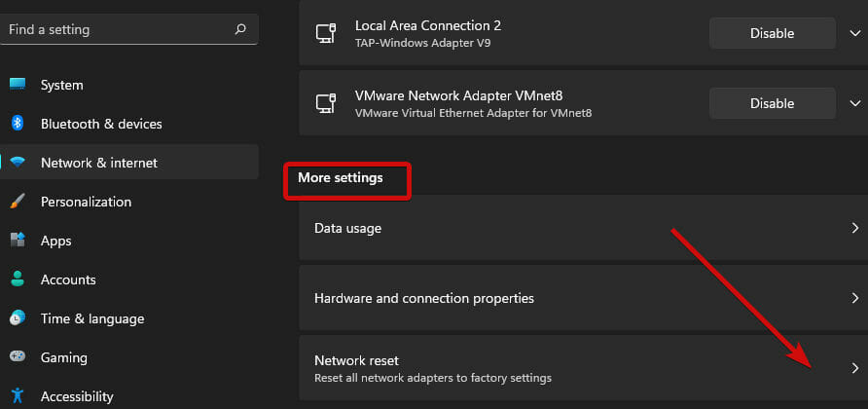Focus the Find a setting search box
The height and width of the screenshot is (409, 868).
(x=129, y=29)
